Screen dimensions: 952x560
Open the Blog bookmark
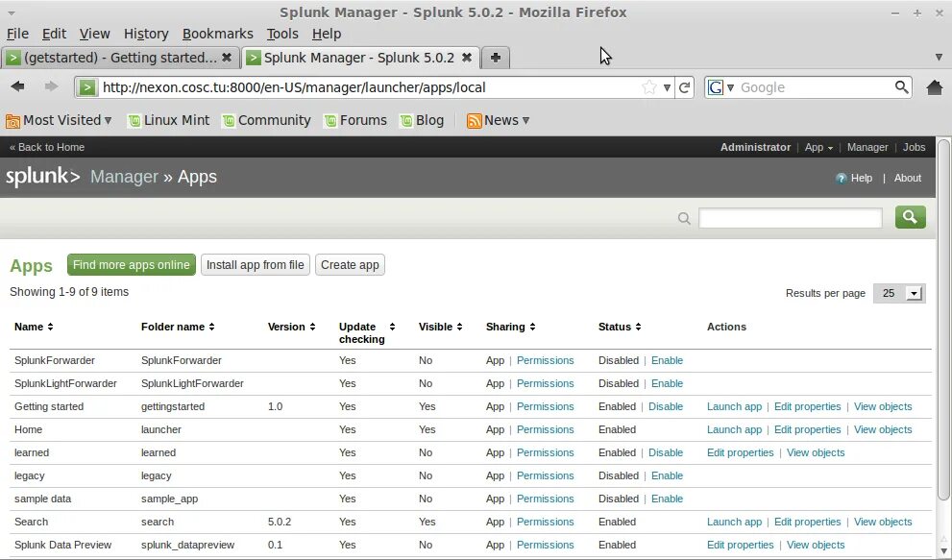point(422,120)
